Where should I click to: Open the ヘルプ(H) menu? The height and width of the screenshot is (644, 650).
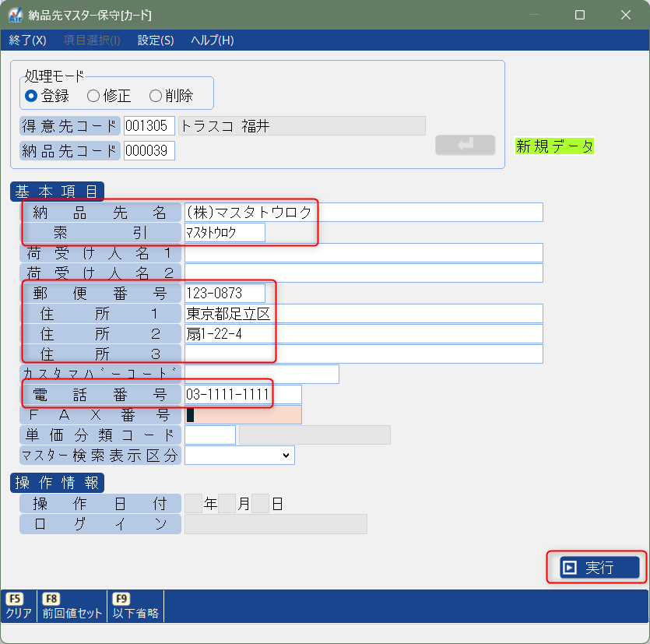[213, 40]
